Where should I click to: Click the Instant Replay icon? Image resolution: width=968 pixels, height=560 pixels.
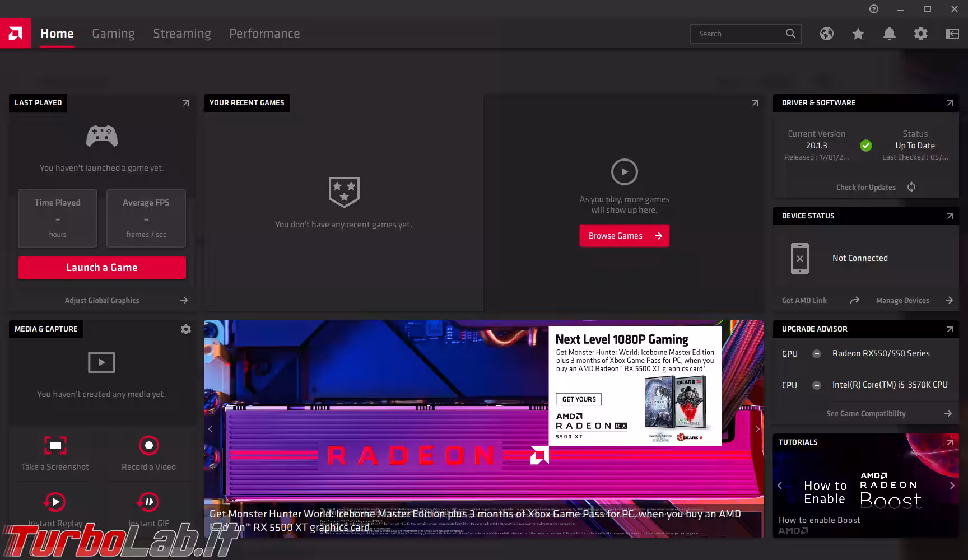coord(55,502)
